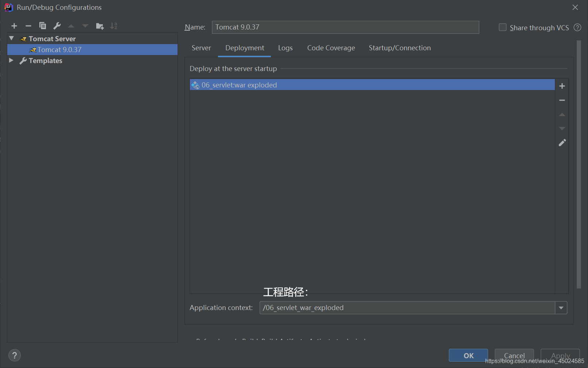Image resolution: width=588 pixels, height=368 pixels.
Task: Add deployment artifact with plus button
Action: pos(562,86)
